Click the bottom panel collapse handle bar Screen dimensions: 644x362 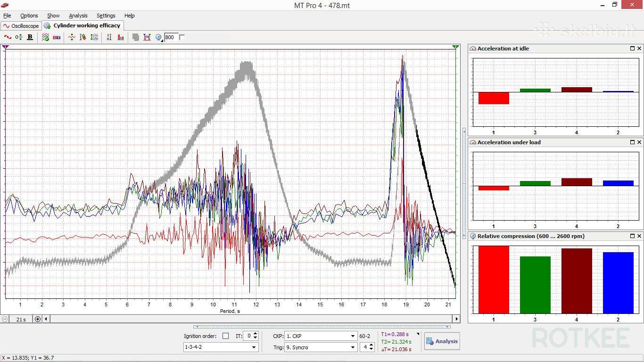[x=322, y=326]
